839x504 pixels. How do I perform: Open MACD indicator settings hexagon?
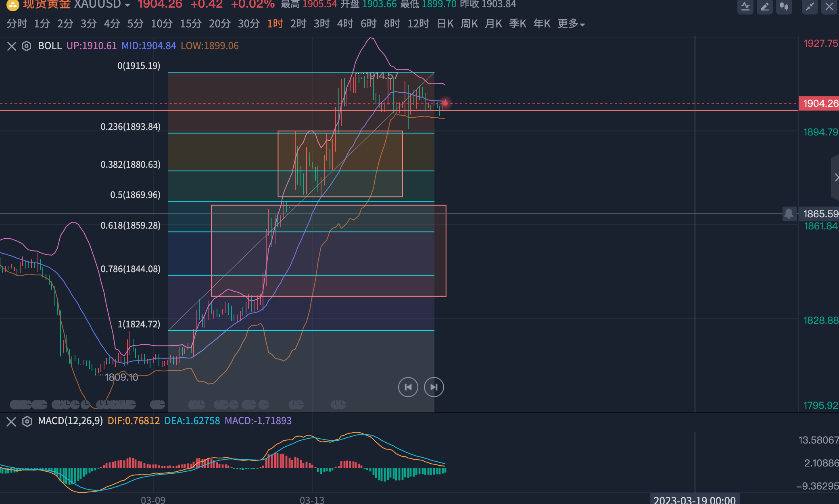pyautogui.click(x=27, y=422)
